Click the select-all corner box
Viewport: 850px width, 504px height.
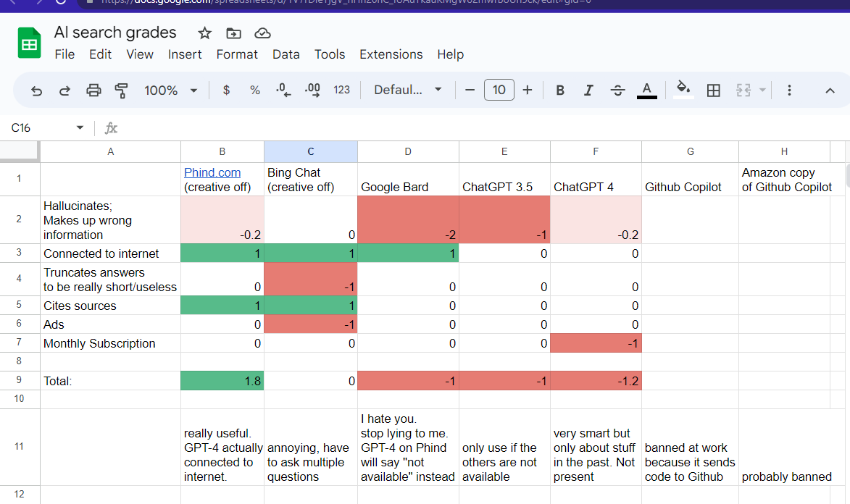pos(20,152)
